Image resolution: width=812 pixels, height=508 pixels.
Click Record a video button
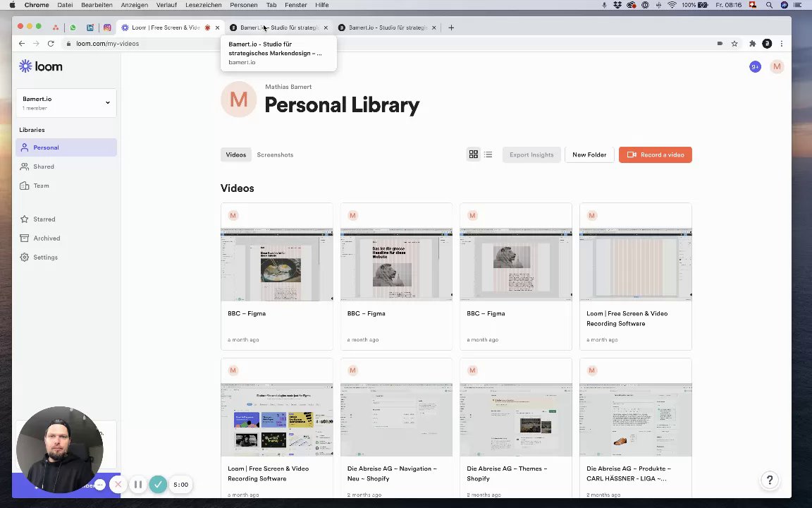pos(655,155)
